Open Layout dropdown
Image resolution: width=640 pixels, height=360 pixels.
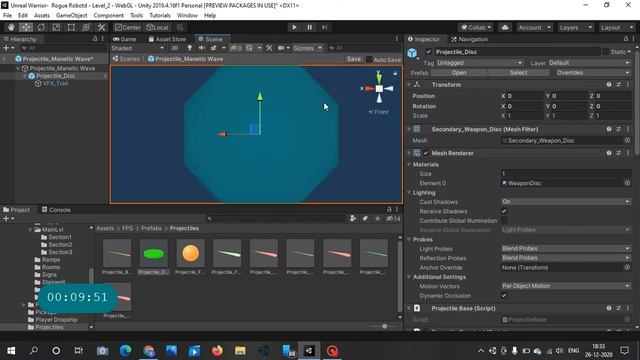pos(616,27)
